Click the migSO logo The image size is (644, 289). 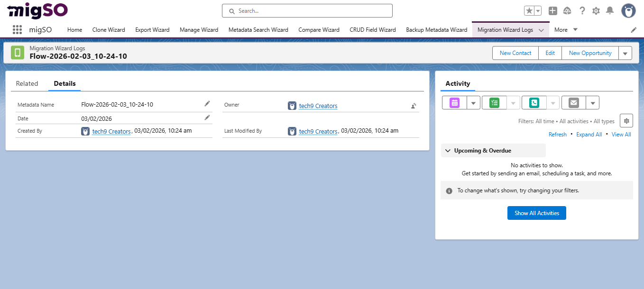(37, 10)
